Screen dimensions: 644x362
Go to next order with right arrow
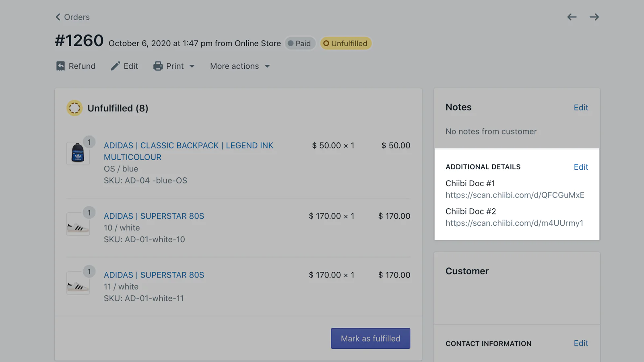tap(594, 17)
